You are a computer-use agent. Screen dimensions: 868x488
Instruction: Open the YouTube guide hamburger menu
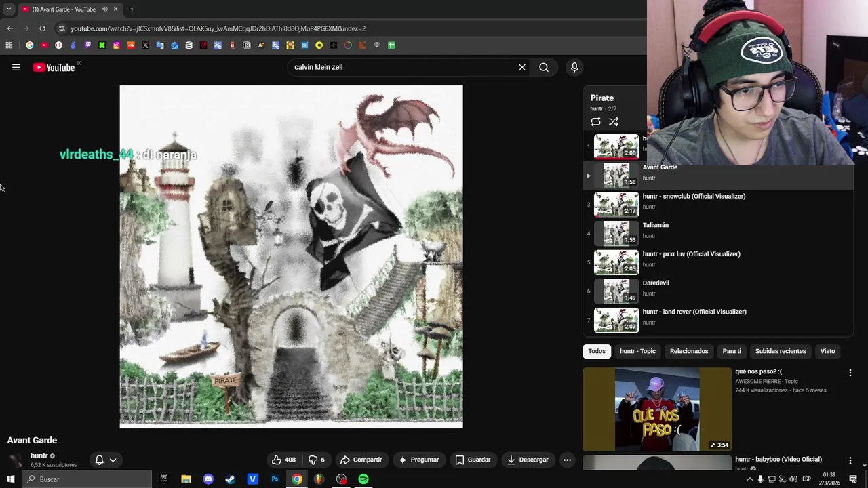(x=16, y=67)
